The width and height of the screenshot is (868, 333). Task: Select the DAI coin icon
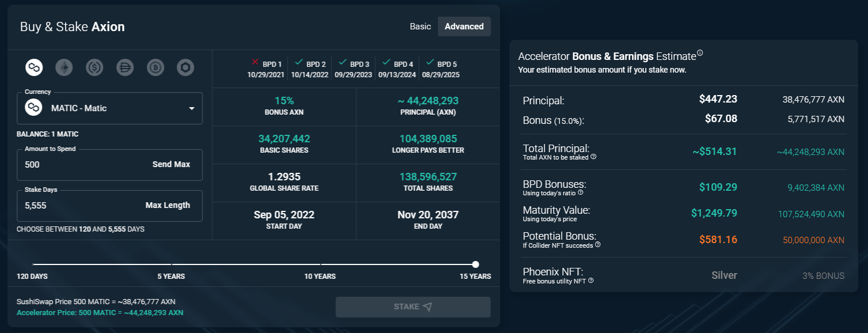pos(125,68)
